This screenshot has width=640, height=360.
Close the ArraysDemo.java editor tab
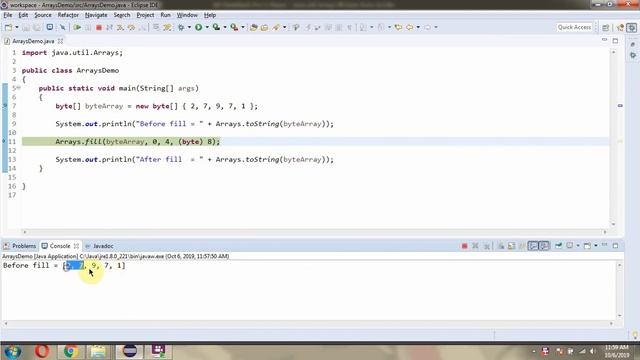[x=60, y=41]
